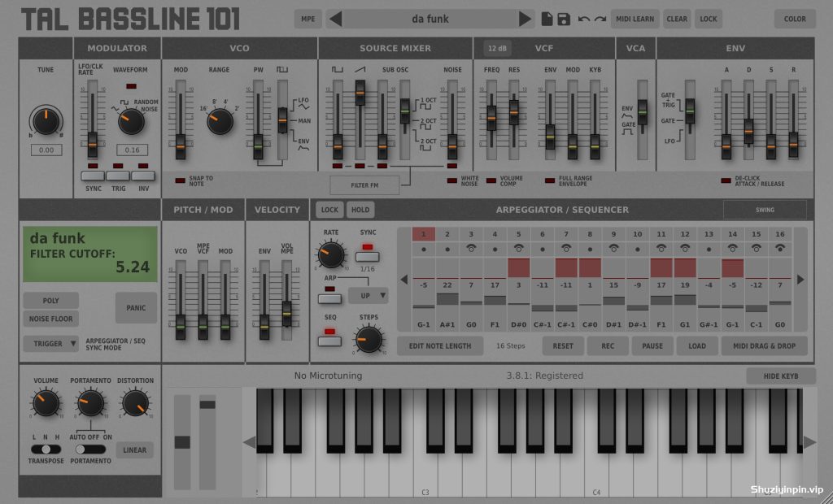
Task: Select sequencer step 1 header
Action: click(423, 234)
